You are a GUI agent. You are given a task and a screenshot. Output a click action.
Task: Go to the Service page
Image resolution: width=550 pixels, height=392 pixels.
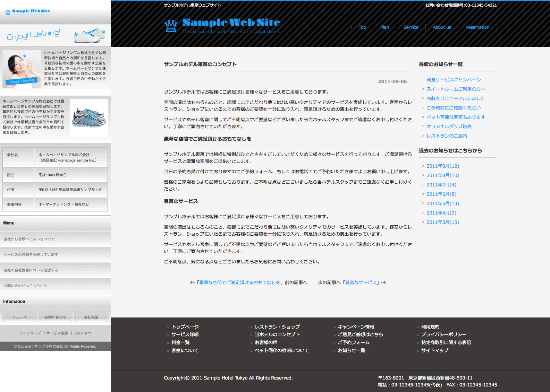(x=411, y=27)
